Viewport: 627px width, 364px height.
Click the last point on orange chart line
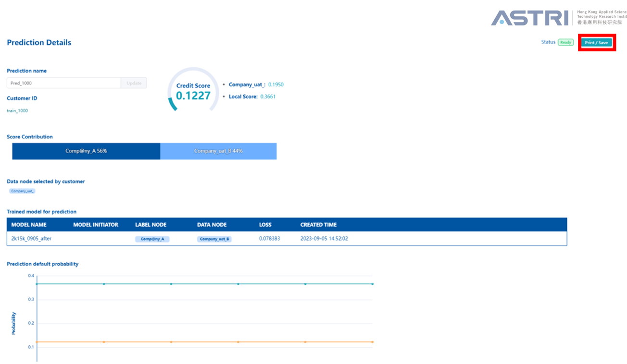373,342
